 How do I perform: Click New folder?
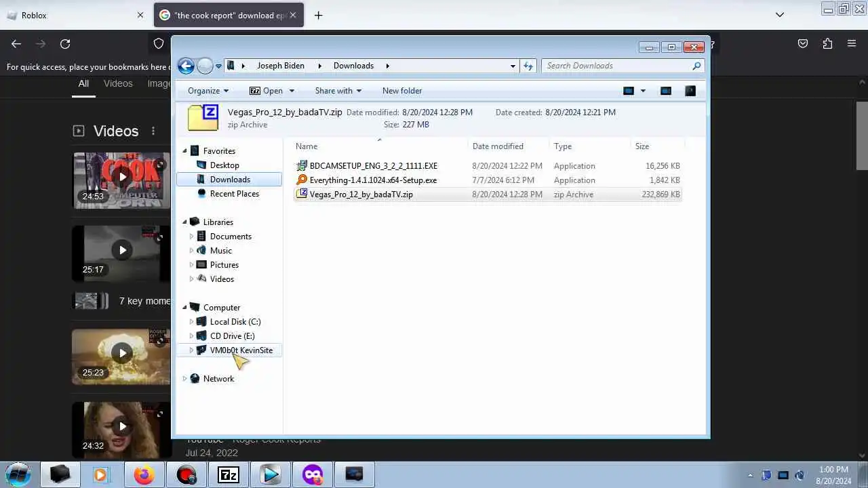[x=402, y=91]
